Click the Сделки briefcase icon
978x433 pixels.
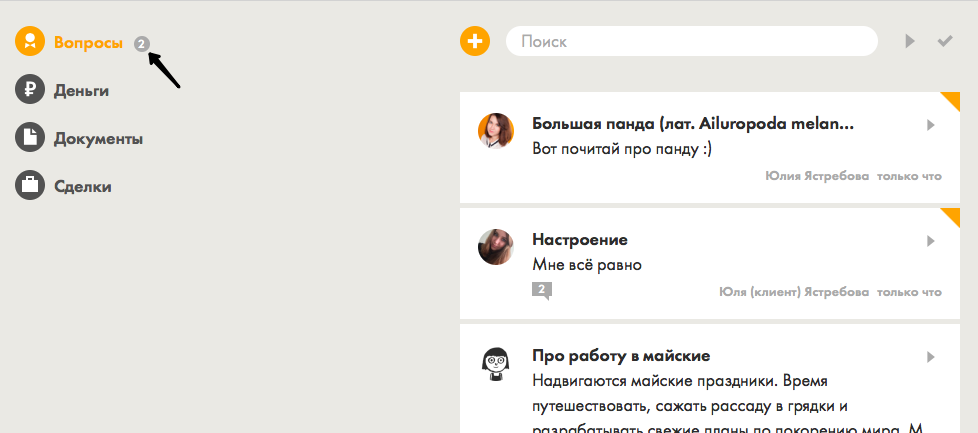point(30,186)
